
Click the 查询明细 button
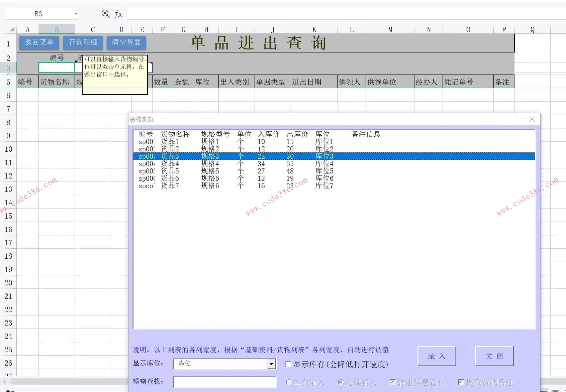[x=83, y=42]
